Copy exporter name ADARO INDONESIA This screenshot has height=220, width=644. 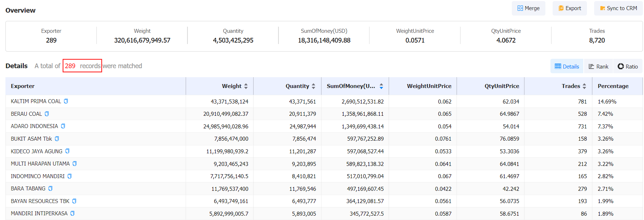(63, 126)
